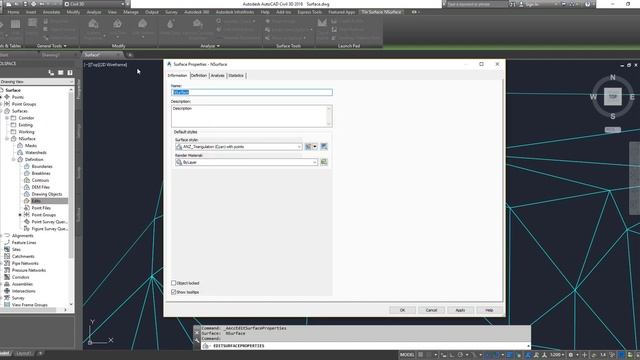The width and height of the screenshot is (640, 360).
Task: Click the Help button in dialog
Action: (x=489, y=310)
